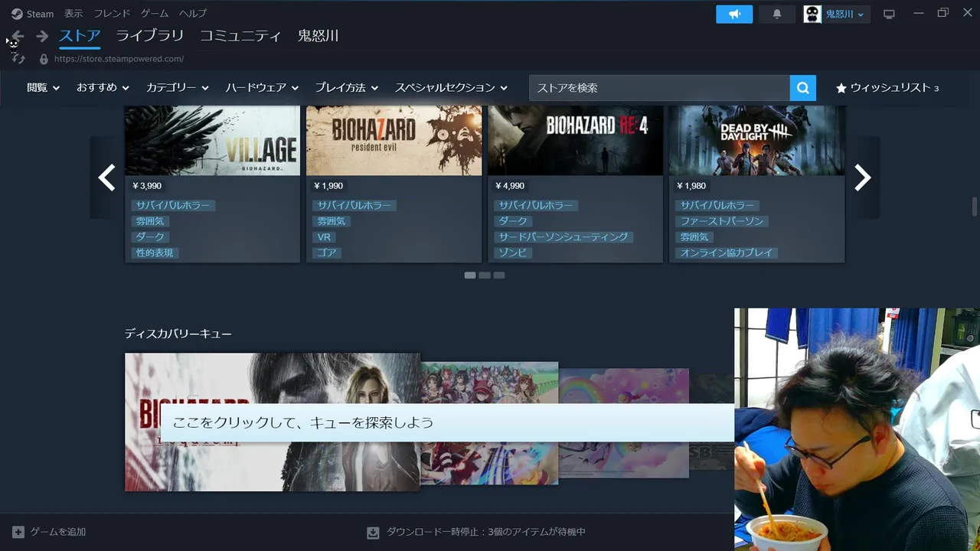
Task: Open the notifications bell
Action: 777,14
